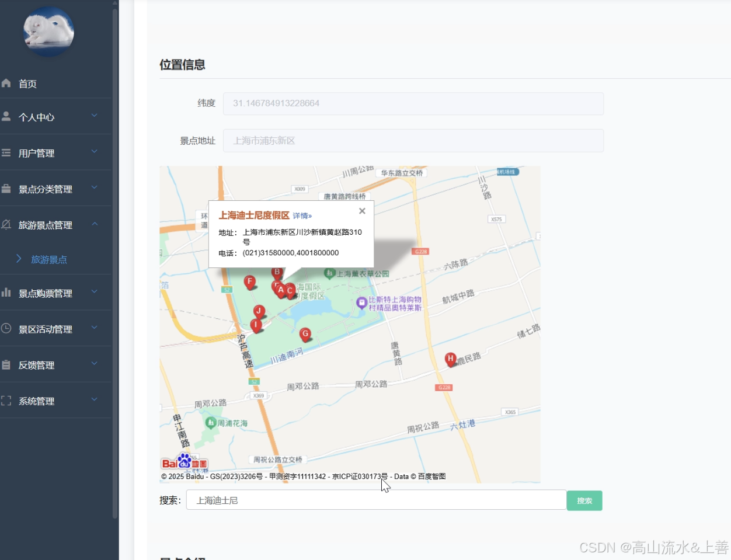Select map marker F
The height and width of the screenshot is (560, 731).
[x=250, y=283]
